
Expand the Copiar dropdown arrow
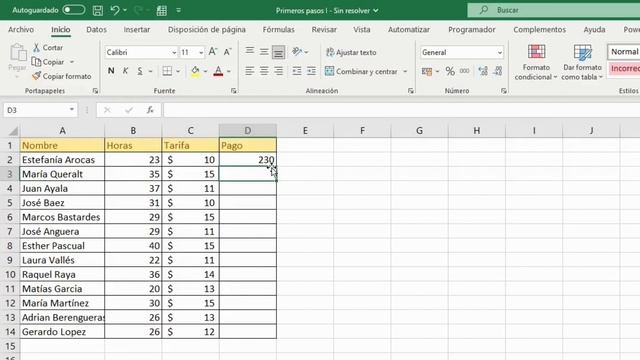(72, 62)
